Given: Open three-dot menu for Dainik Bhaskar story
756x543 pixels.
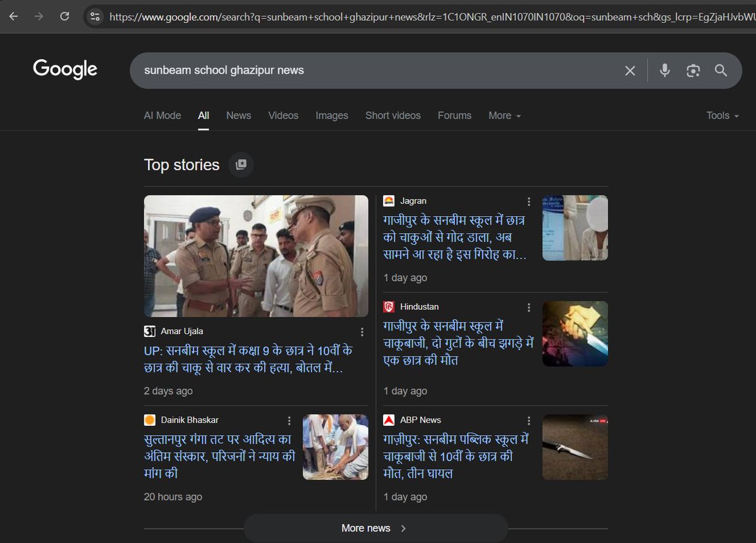Looking at the screenshot, I should coord(289,421).
